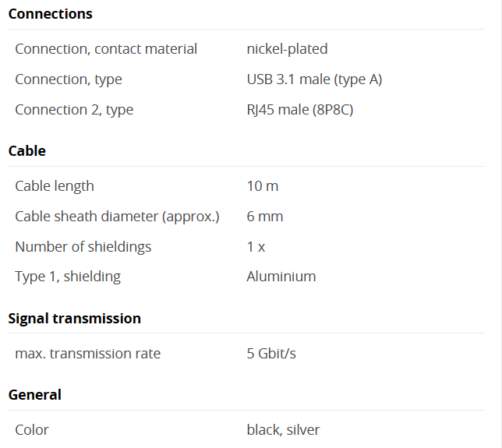Click the Cable length label

(x=55, y=186)
